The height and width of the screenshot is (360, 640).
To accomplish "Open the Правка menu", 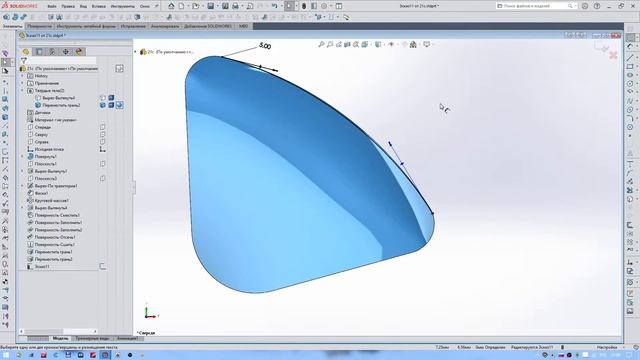I will (68, 6).
